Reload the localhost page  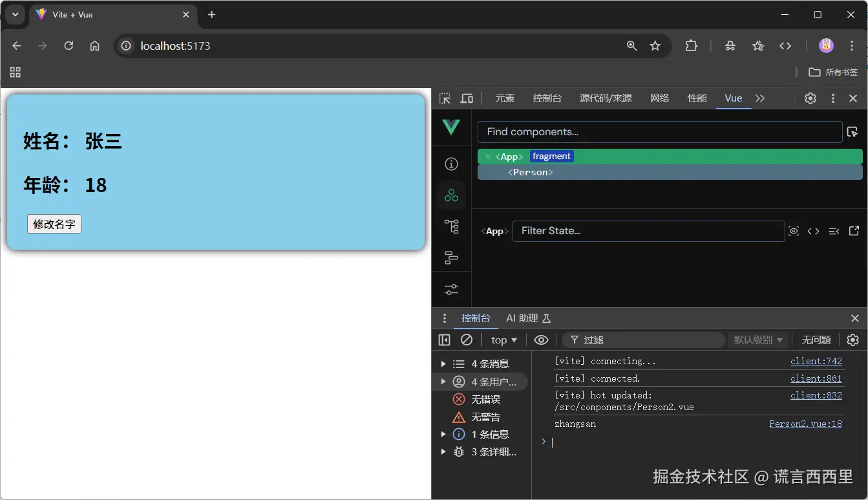[x=69, y=46]
